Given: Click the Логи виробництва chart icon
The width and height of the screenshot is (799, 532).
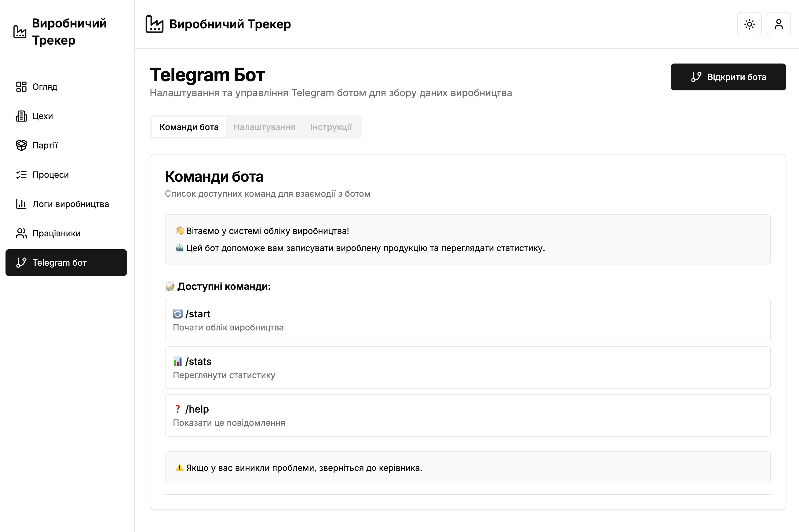Looking at the screenshot, I should [x=21, y=204].
